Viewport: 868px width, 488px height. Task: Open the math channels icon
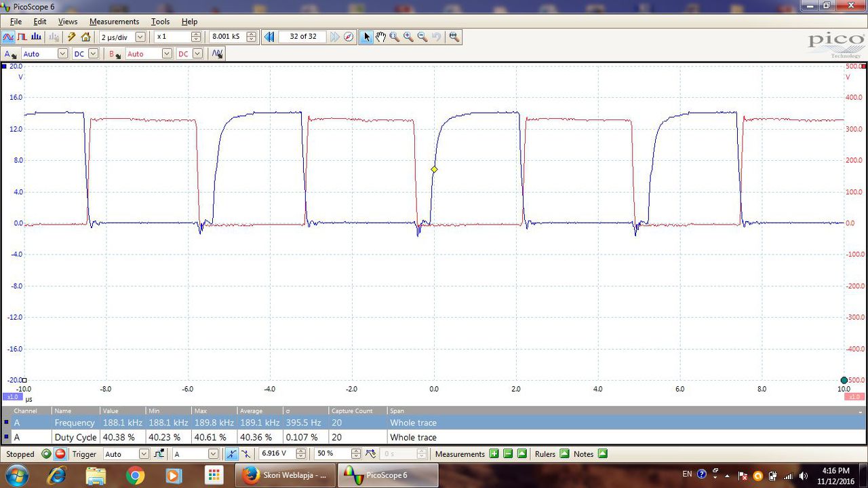point(217,54)
